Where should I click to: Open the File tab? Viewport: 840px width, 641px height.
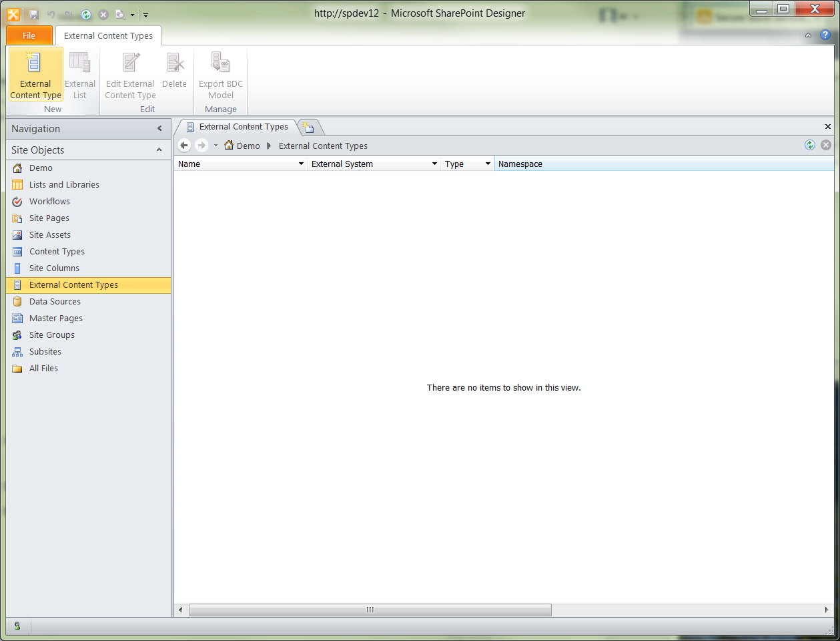pyautogui.click(x=29, y=35)
